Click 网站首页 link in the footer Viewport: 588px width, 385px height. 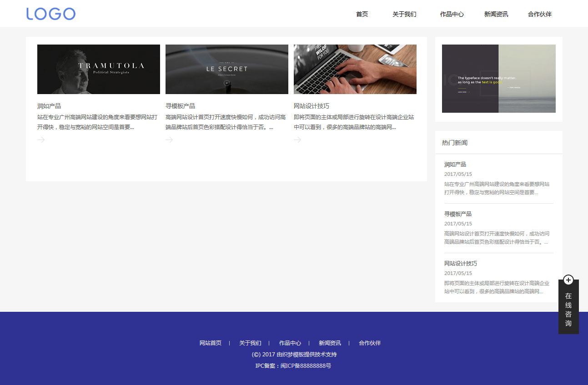(211, 343)
